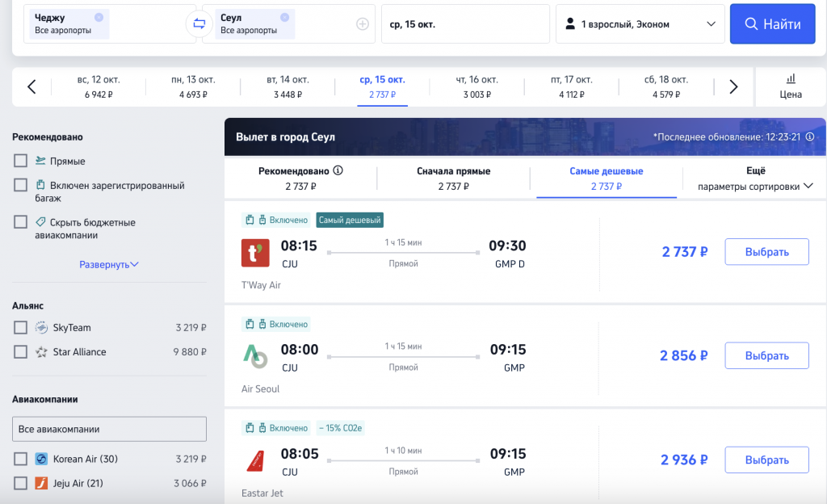Click T'Way Air airline logo
Image resolution: width=827 pixels, height=504 pixels.
[255, 253]
